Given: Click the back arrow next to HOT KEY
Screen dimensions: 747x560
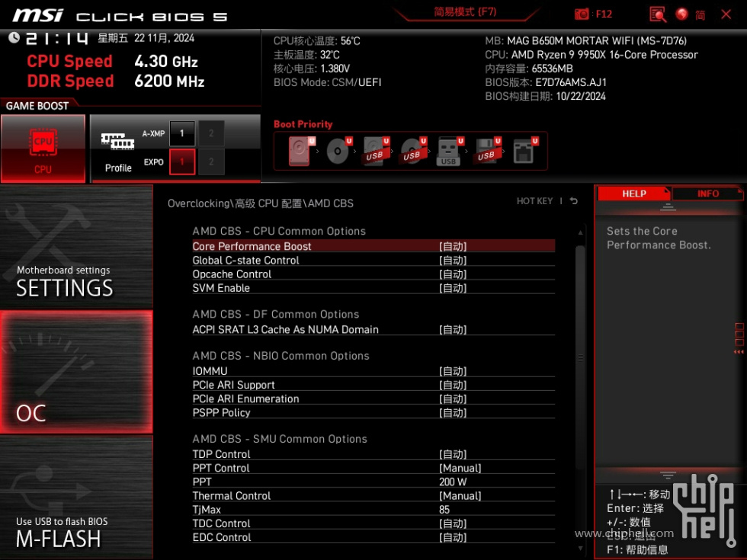Looking at the screenshot, I should tap(573, 201).
